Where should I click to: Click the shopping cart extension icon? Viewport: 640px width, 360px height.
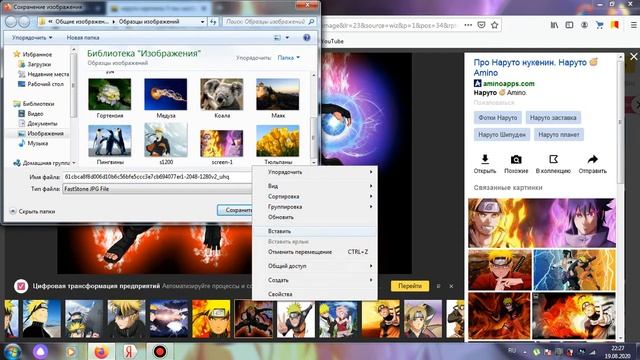(600, 25)
